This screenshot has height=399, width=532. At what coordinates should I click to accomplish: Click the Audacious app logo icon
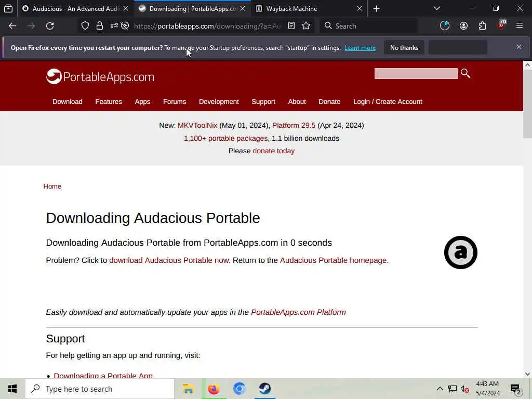coord(460,252)
